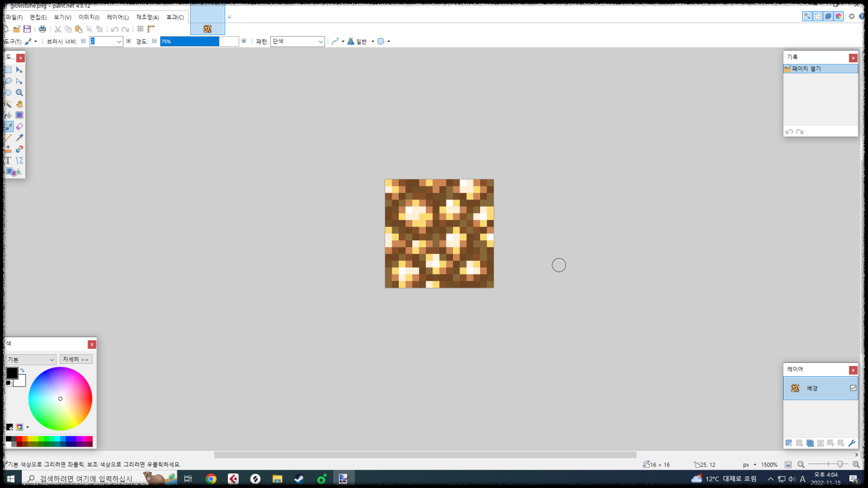Click the zoom slider in status bar
Image resolution: width=868 pixels, height=488 pixels.
[828, 464]
